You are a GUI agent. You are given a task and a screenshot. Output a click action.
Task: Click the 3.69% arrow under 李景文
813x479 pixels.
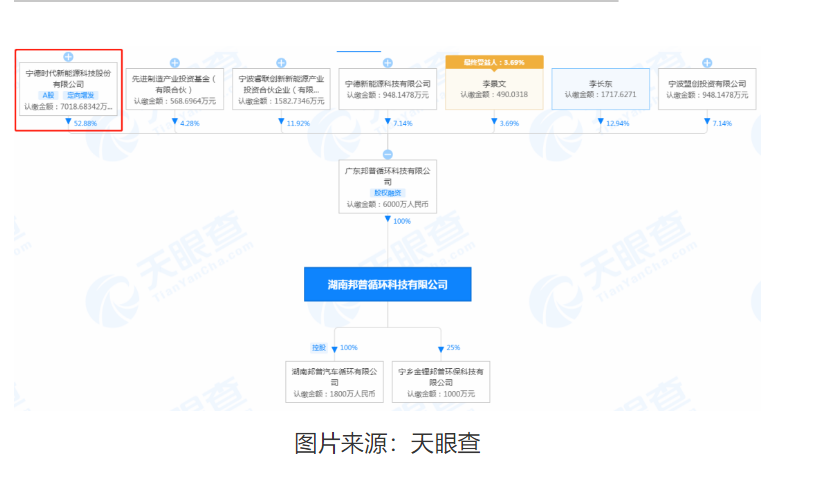[x=494, y=122]
